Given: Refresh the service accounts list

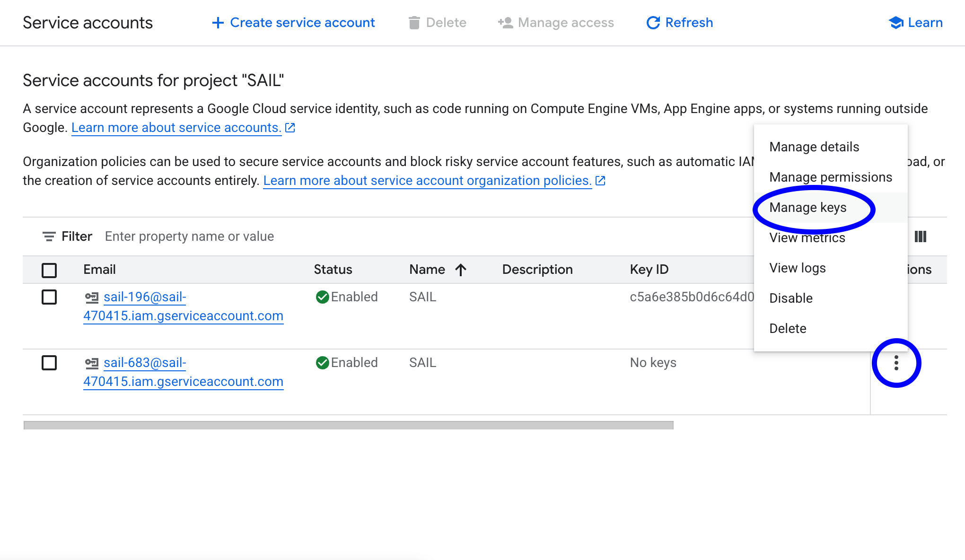Looking at the screenshot, I should [679, 22].
